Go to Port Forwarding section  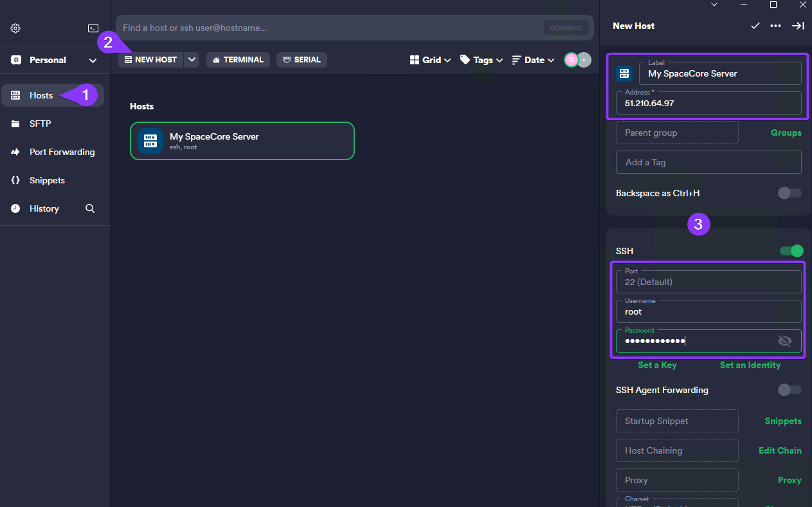click(62, 152)
